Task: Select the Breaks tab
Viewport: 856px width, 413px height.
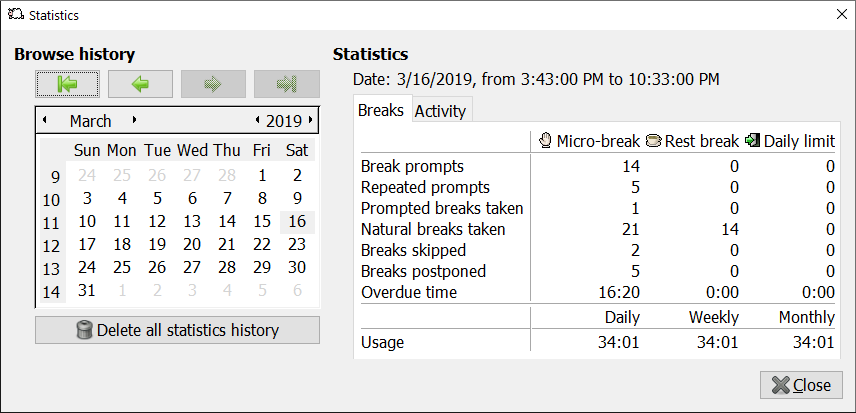Action: [x=381, y=110]
